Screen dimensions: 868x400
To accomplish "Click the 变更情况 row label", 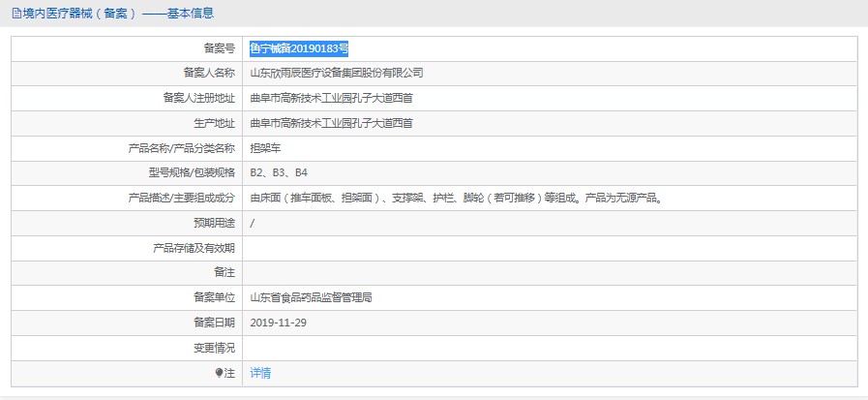I will pyautogui.click(x=213, y=348).
